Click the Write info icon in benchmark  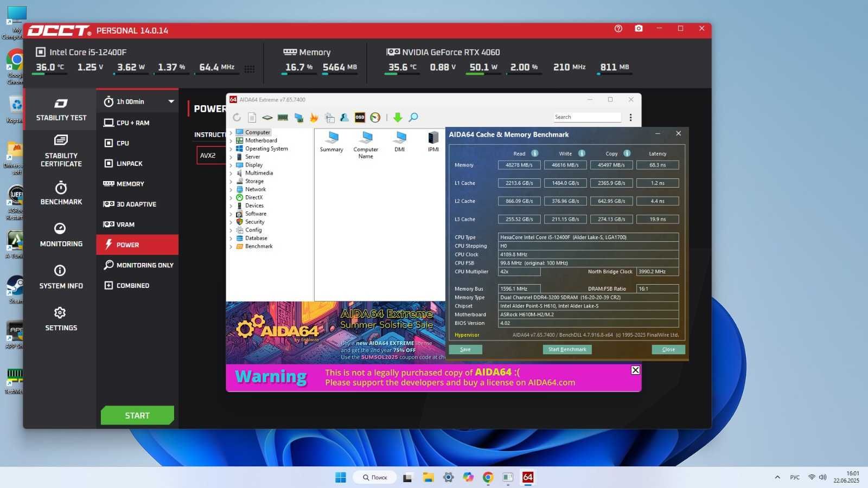582,153
